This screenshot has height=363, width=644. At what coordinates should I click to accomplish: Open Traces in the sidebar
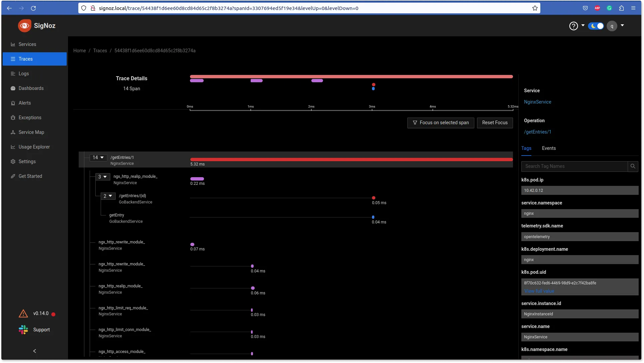pos(35,59)
